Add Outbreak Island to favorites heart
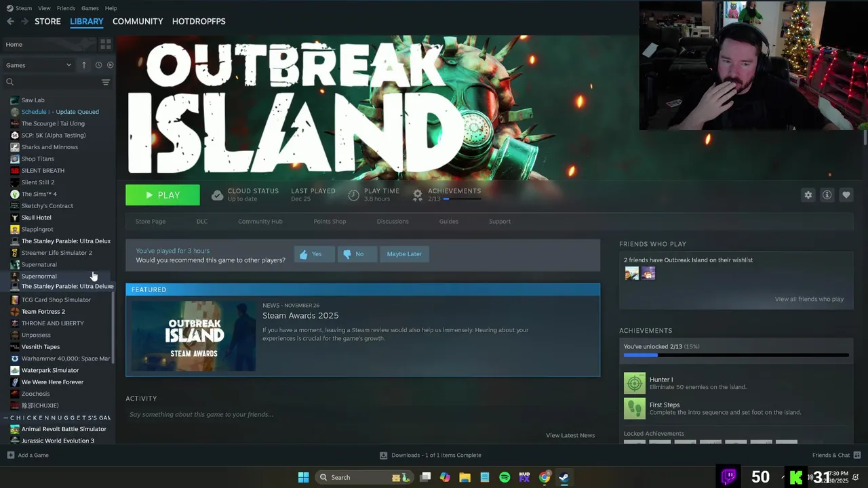This screenshot has height=488, width=868. coord(846,195)
